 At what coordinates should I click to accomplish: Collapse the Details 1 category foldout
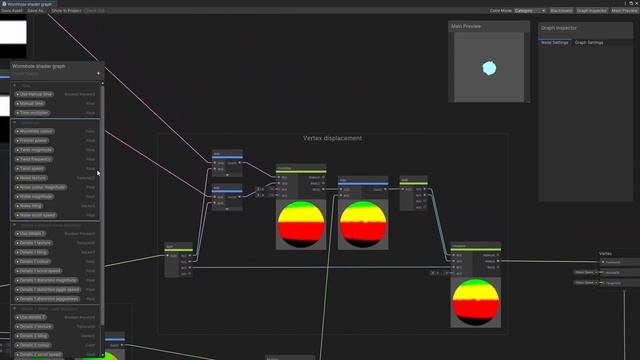[x=15, y=225]
